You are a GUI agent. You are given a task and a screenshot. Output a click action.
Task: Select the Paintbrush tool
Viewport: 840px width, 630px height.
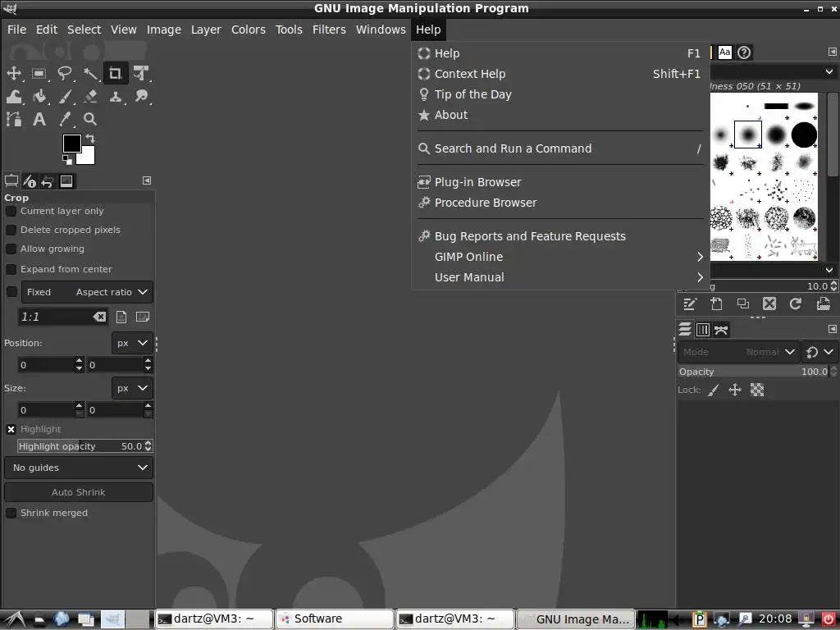point(64,97)
